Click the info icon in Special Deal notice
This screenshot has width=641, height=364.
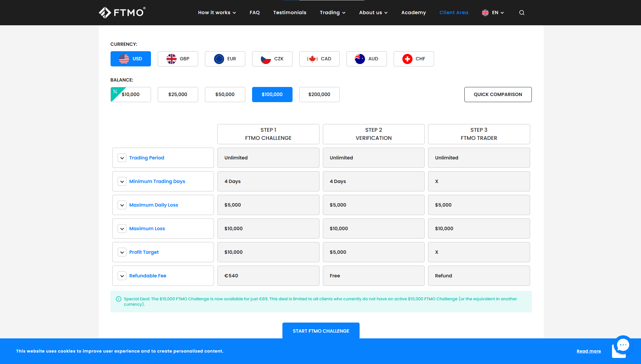coord(119,299)
